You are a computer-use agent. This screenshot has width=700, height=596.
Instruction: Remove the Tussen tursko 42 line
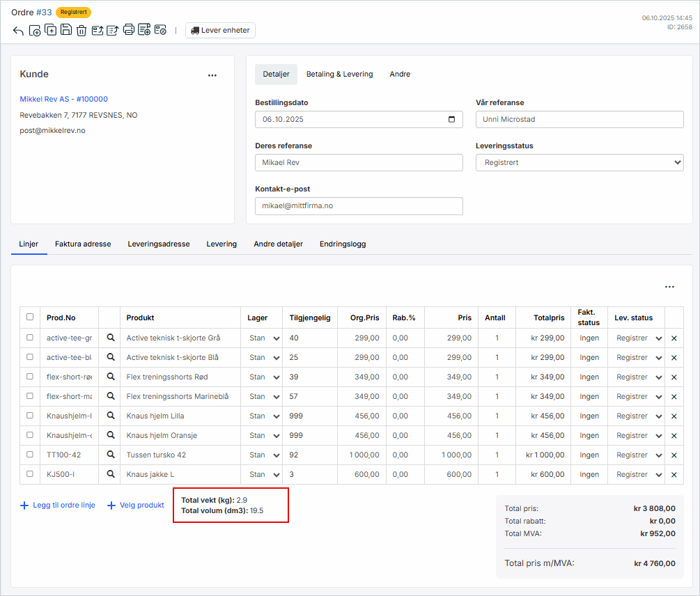(674, 455)
